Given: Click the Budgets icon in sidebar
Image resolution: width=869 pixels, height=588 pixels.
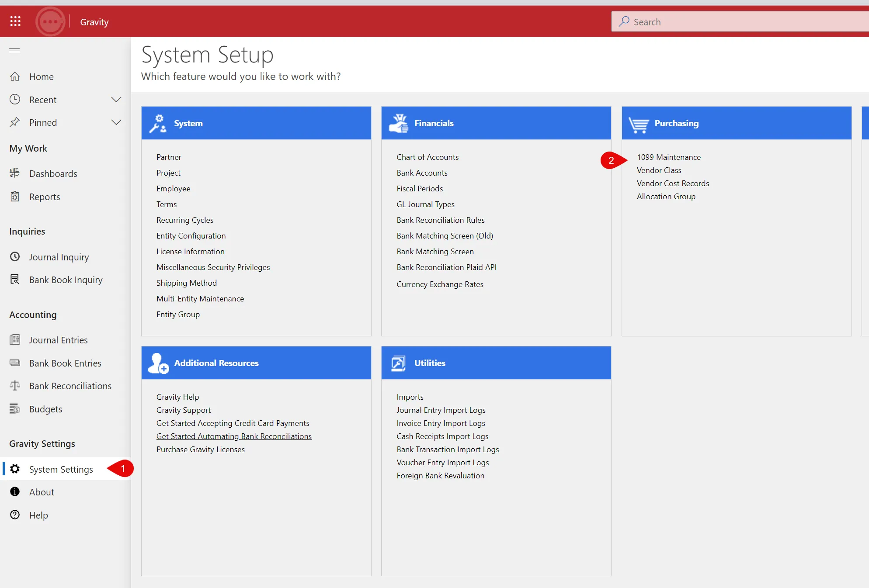Looking at the screenshot, I should tap(15, 409).
